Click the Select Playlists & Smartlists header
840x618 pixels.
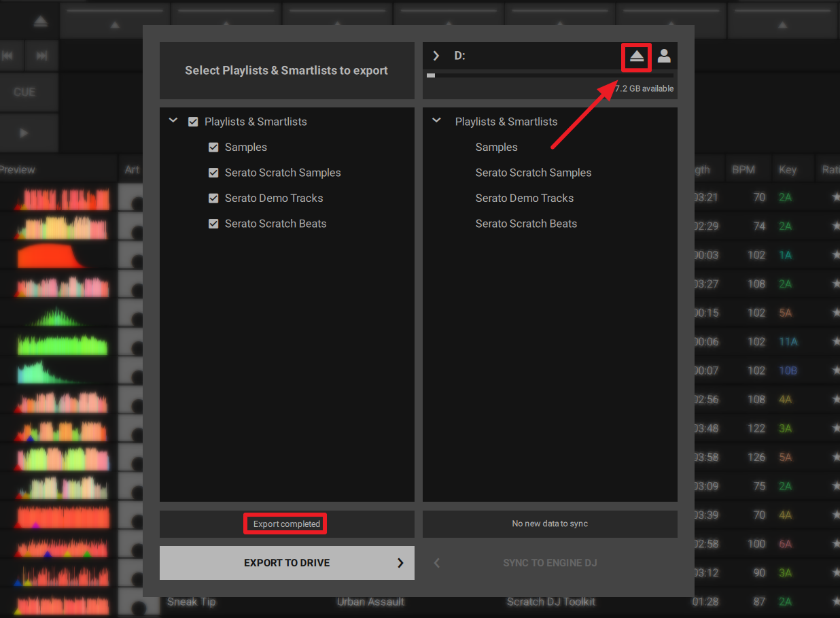click(x=287, y=70)
